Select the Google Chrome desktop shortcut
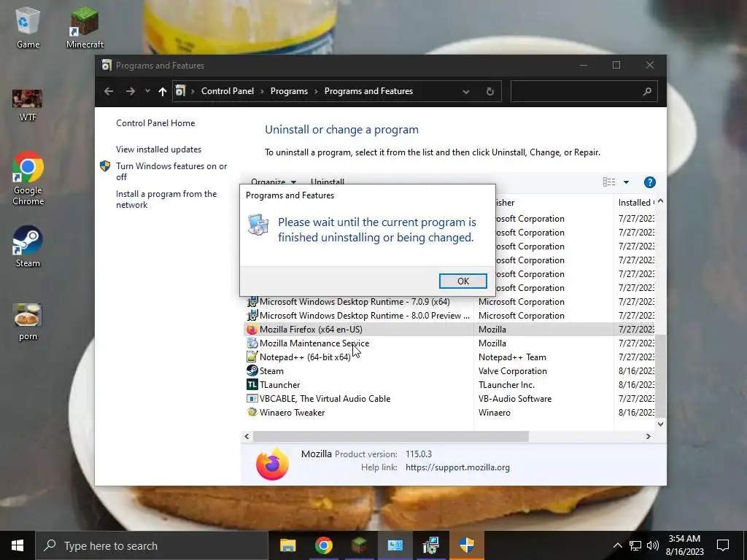The image size is (747, 560). tap(28, 179)
